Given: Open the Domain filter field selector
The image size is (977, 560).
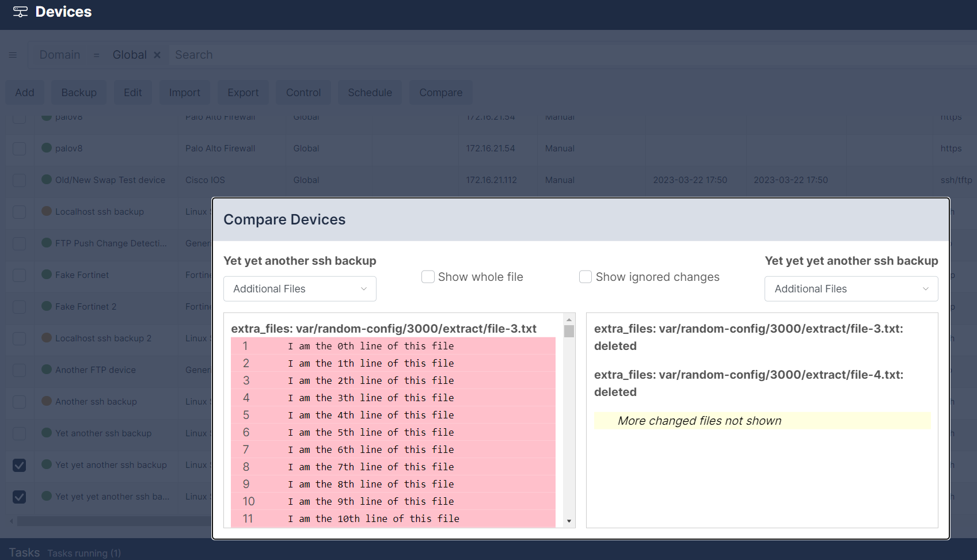Looking at the screenshot, I should tap(60, 55).
